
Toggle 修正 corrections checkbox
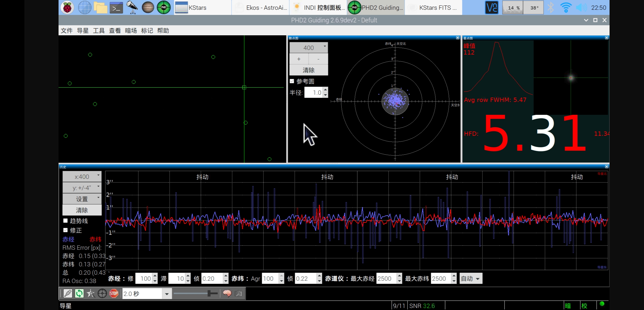click(65, 230)
